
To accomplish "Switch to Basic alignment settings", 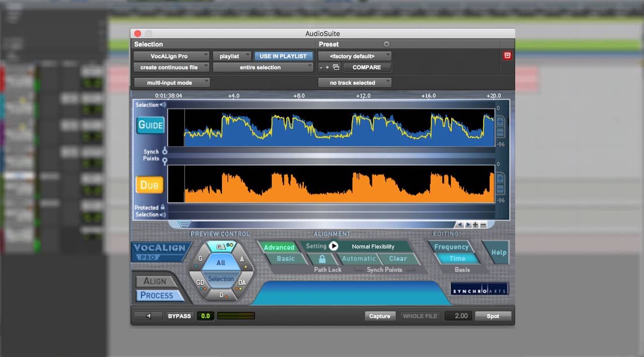I will tap(285, 258).
